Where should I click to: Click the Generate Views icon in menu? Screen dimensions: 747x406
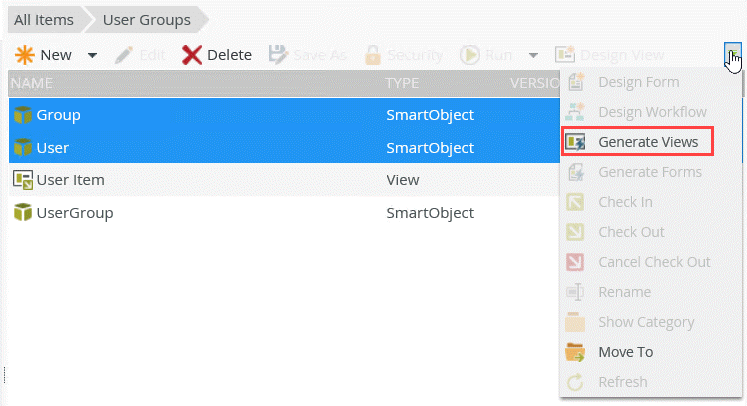[x=575, y=142]
